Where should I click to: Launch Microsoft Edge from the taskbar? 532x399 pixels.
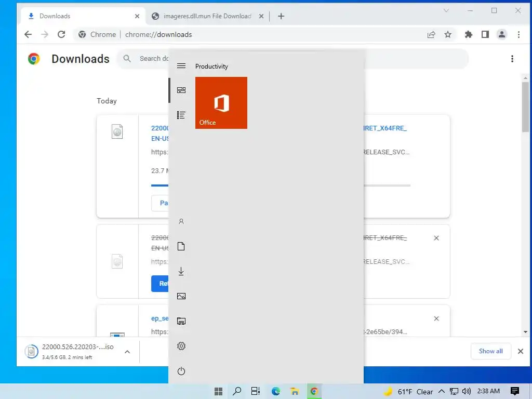(x=275, y=391)
